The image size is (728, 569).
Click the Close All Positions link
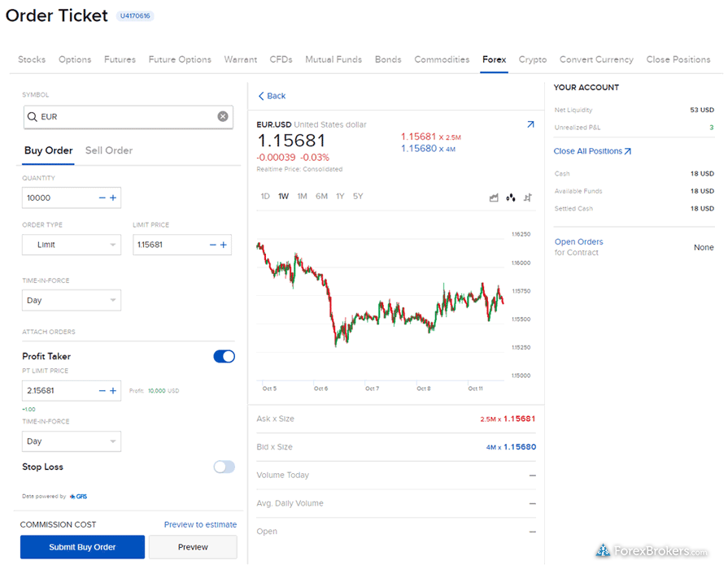pyautogui.click(x=592, y=151)
